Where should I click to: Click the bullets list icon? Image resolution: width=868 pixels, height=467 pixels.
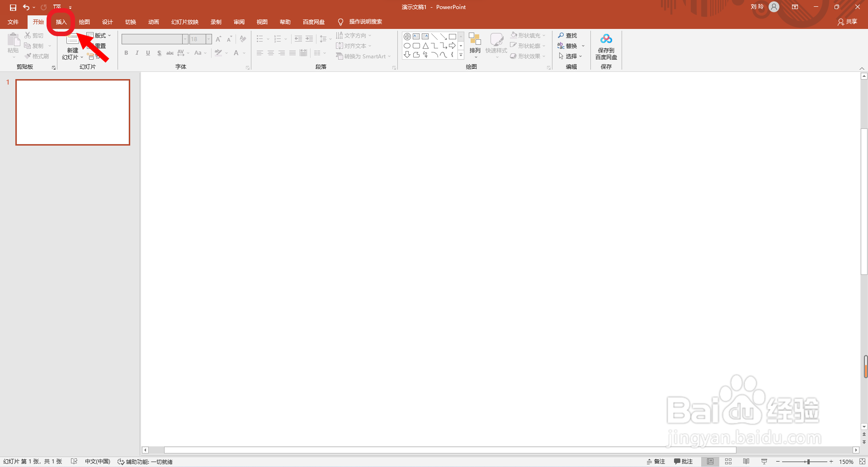click(x=260, y=39)
